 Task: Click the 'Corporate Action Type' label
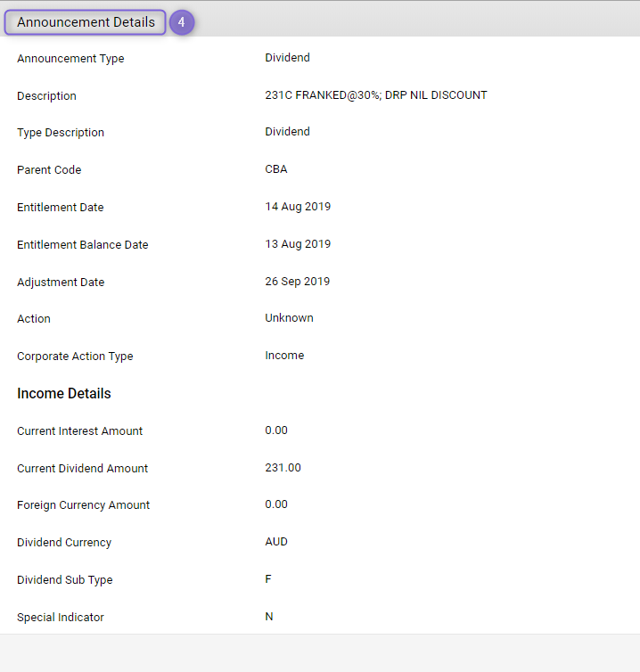coord(75,356)
